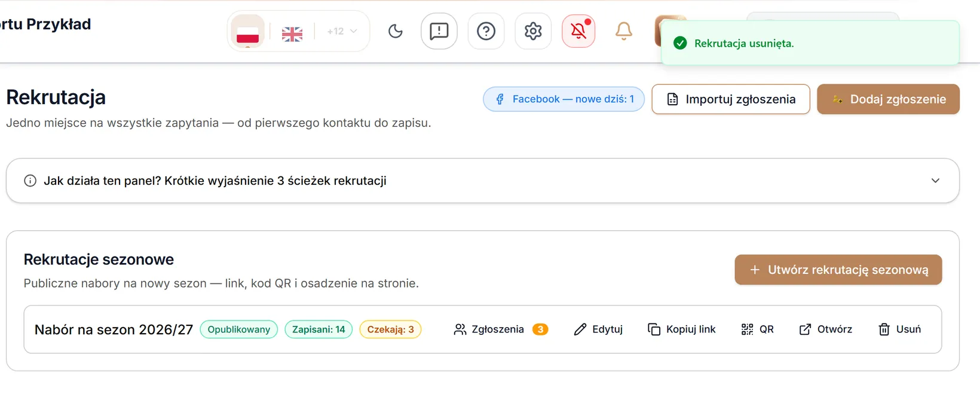
Task: Open the +12 more languages dropdown
Action: click(342, 31)
